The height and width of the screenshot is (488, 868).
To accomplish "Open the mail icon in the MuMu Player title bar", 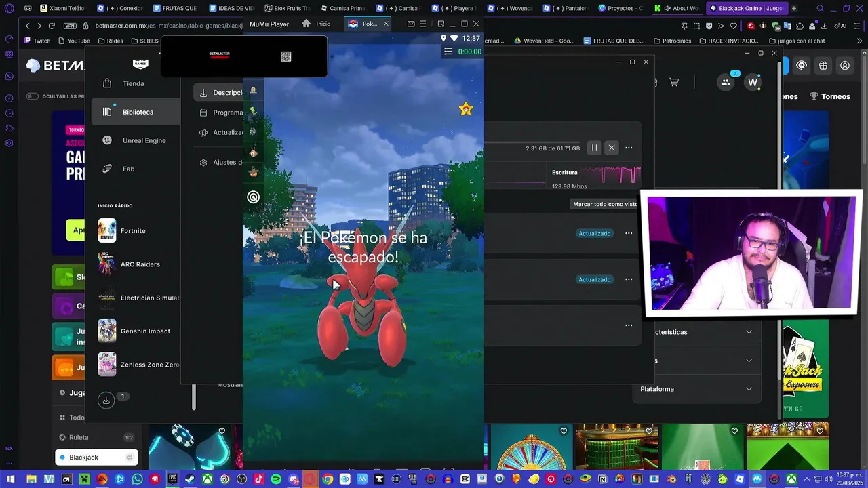I will coord(411,24).
